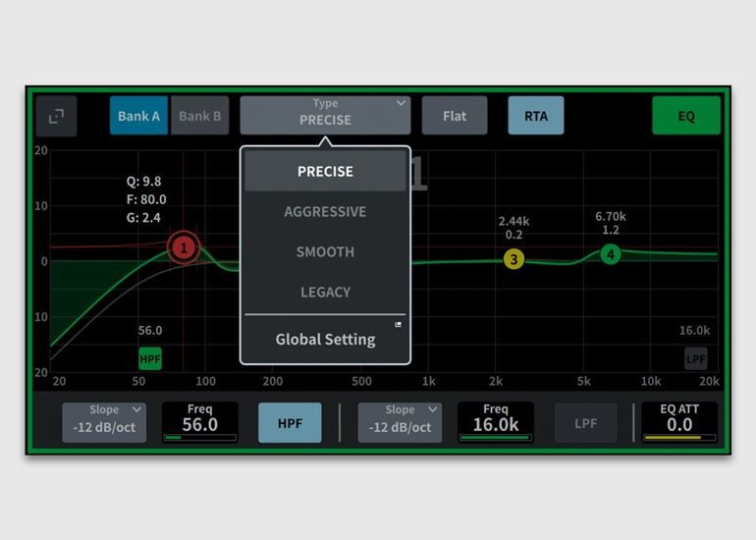Open Global Setting
This screenshot has width=756, height=540.
[x=325, y=340]
